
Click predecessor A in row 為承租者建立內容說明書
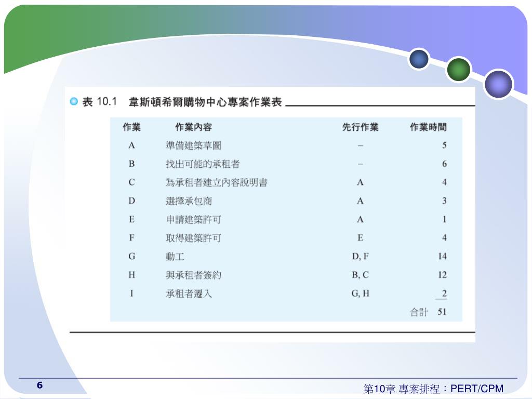361,182
